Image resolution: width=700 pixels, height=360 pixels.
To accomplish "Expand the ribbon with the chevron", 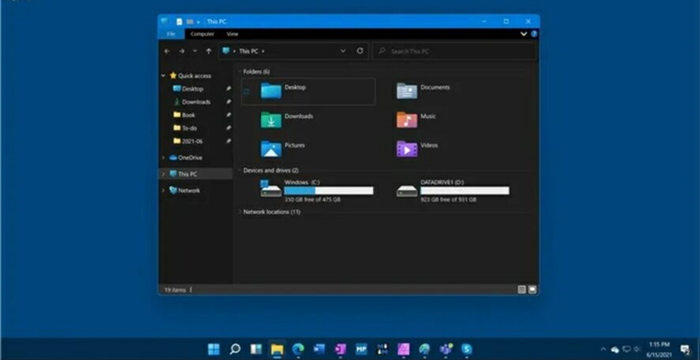I will click(x=524, y=34).
